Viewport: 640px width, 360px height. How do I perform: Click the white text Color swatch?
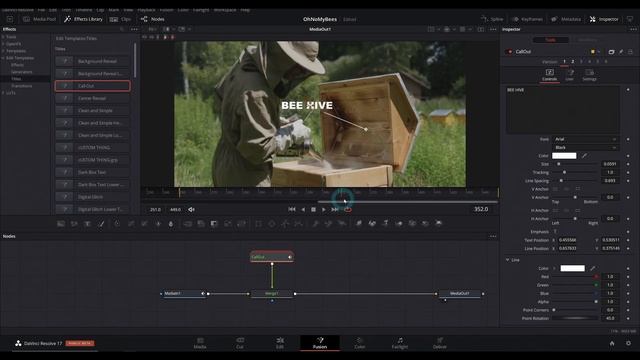point(564,156)
